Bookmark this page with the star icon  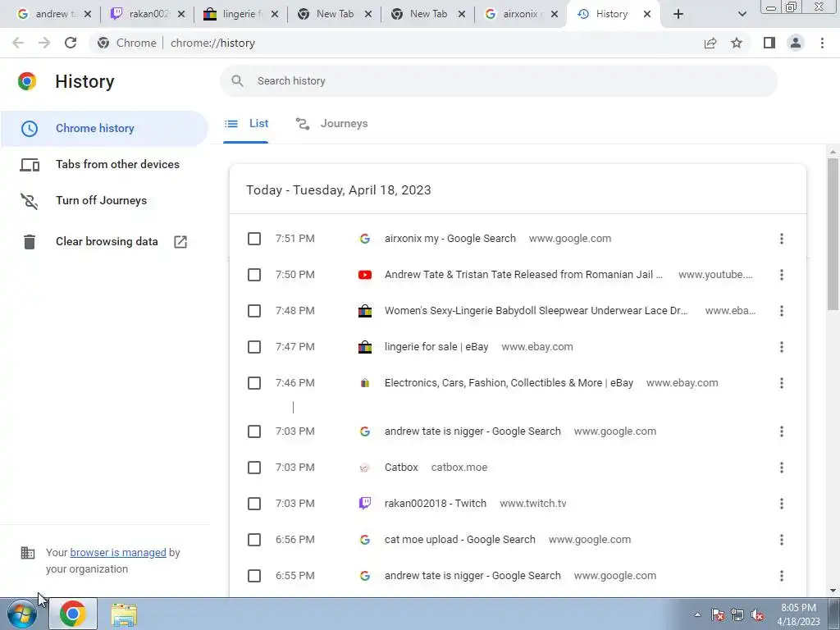click(737, 43)
